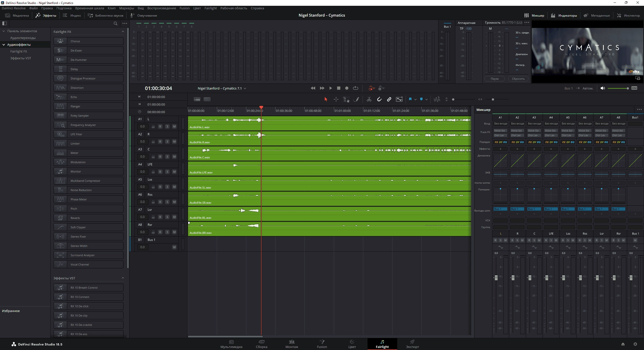The image size is (644, 350).
Task: Arm record on track A3 C
Action: tap(160, 157)
